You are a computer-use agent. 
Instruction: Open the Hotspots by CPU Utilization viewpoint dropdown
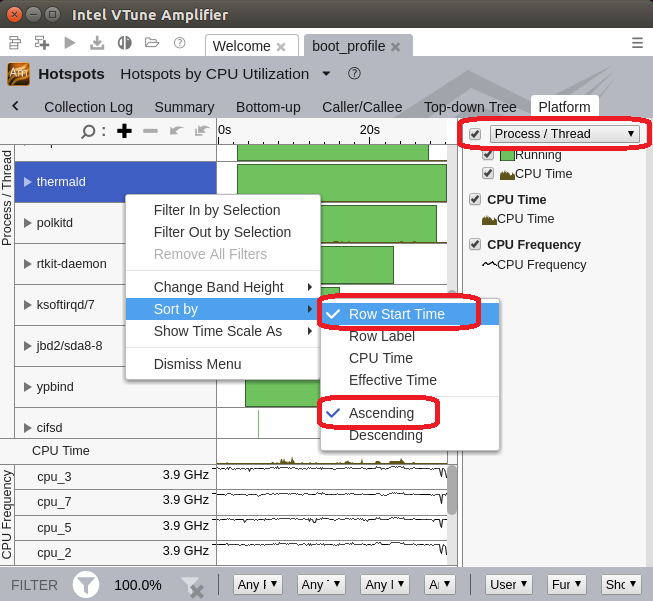tap(326, 74)
